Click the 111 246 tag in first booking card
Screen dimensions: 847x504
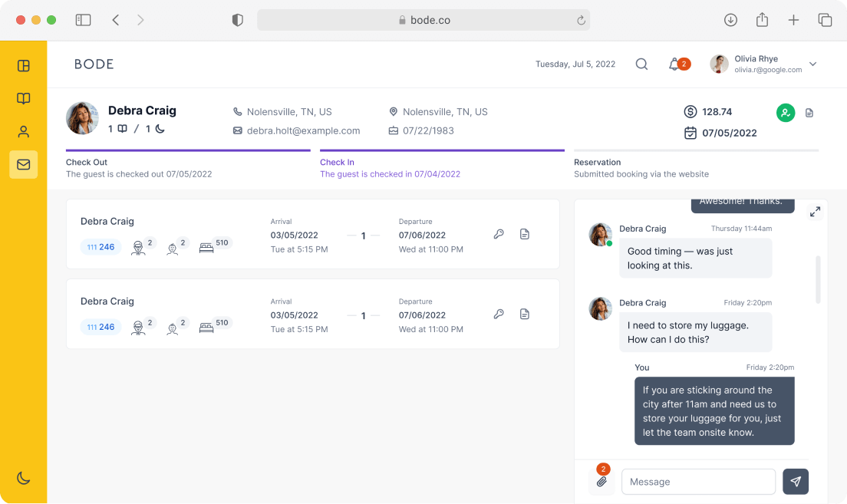tap(101, 247)
